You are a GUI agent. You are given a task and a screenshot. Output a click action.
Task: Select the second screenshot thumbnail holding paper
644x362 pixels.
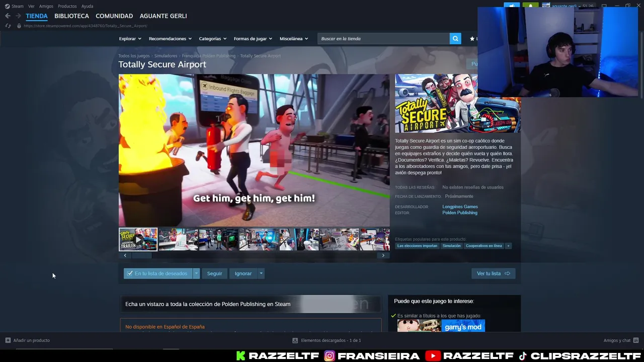[x=178, y=239]
